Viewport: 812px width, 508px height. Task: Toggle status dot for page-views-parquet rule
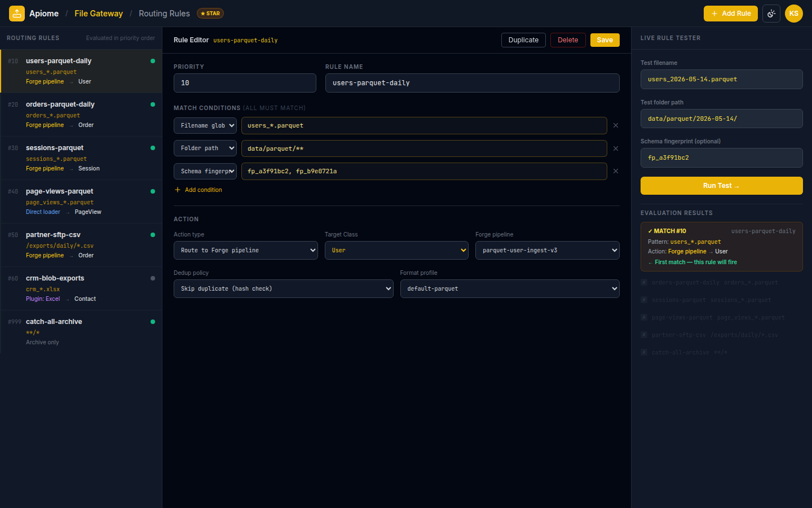pyautogui.click(x=153, y=191)
